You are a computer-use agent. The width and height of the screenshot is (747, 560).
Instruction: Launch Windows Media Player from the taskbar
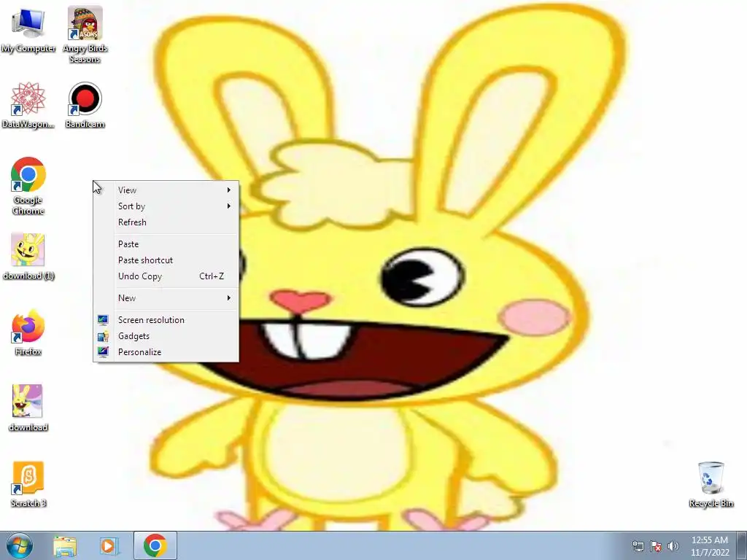(x=109, y=545)
